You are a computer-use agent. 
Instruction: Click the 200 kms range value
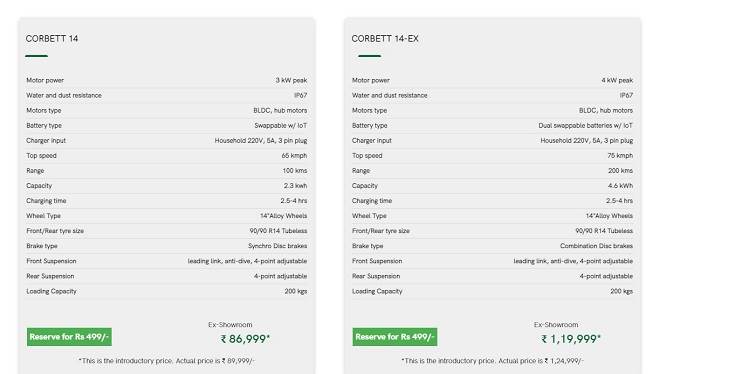pos(621,171)
